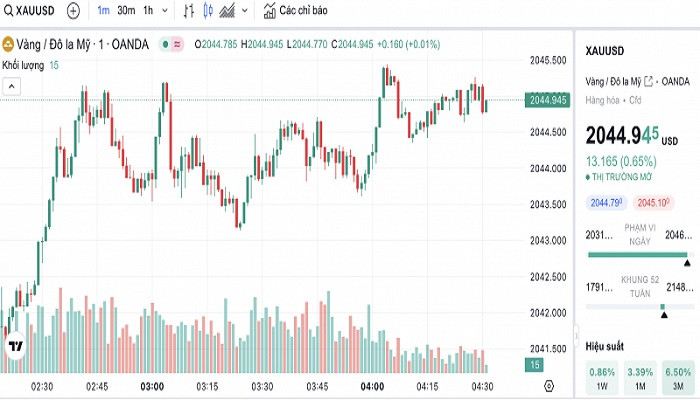Image resolution: width=700 pixels, height=400 pixels.
Task: Switch to the 1m timeframe
Action: (x=104, y=11)
